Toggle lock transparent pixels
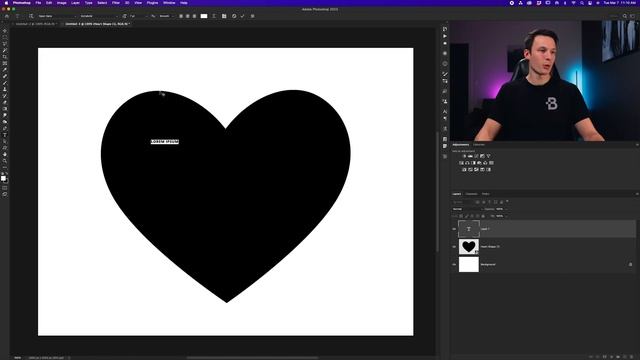 click(460, 216)
